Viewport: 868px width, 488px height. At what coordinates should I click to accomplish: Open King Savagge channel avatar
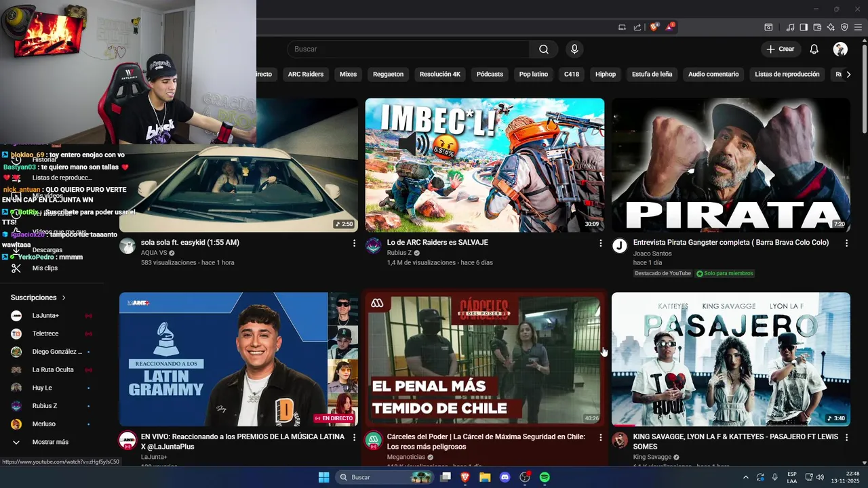pos(619,440)
